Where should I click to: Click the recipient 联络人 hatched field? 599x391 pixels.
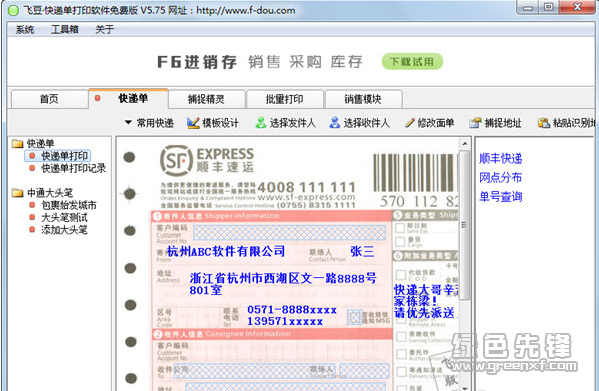pos(364,371)
